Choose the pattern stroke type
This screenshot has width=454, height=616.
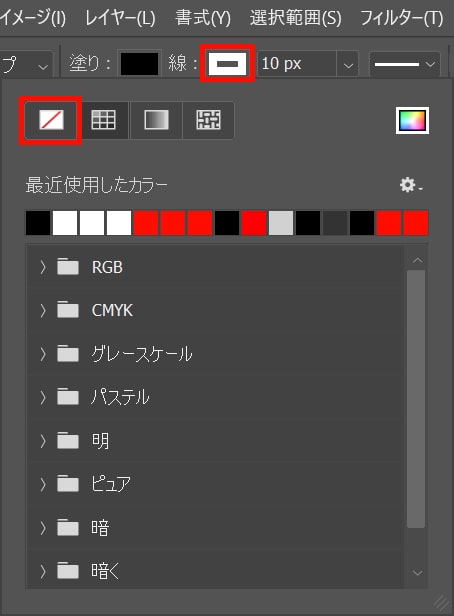click(208, 120)
